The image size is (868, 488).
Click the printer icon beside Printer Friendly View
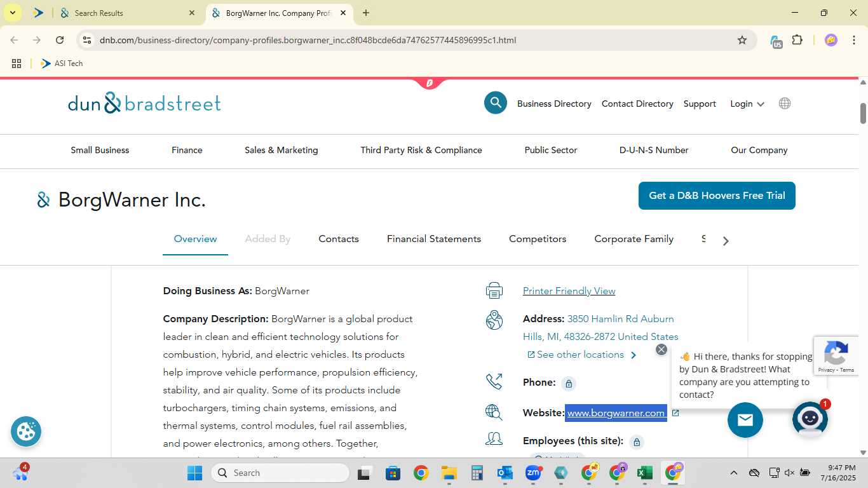coord(494,291)
